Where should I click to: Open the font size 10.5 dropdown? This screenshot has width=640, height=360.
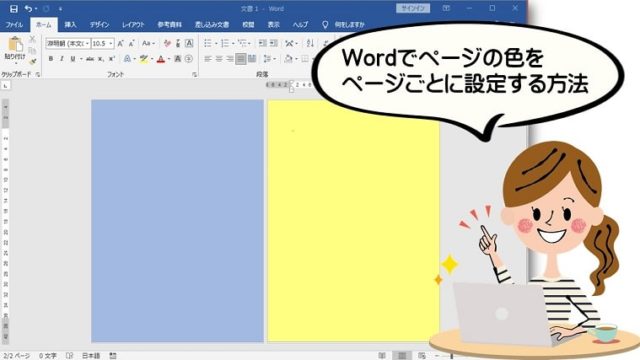(102, 43)
